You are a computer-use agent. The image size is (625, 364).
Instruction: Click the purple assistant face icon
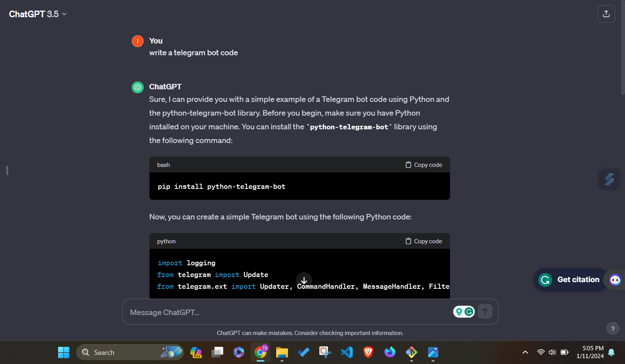coord(615,280)
